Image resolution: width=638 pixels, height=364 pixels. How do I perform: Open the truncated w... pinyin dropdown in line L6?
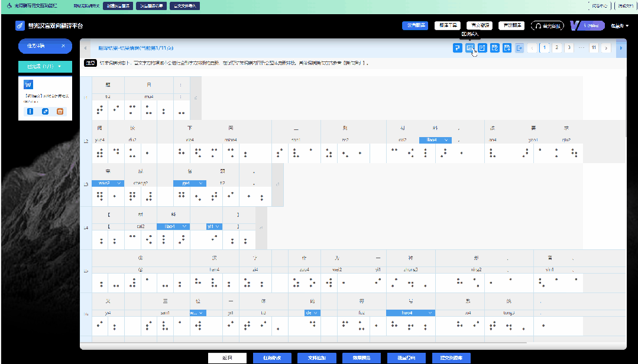[x=197, y=313]
